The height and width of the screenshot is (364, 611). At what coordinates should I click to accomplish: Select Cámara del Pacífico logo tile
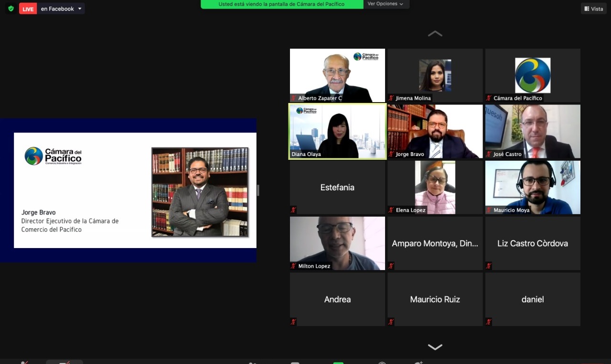533,75
